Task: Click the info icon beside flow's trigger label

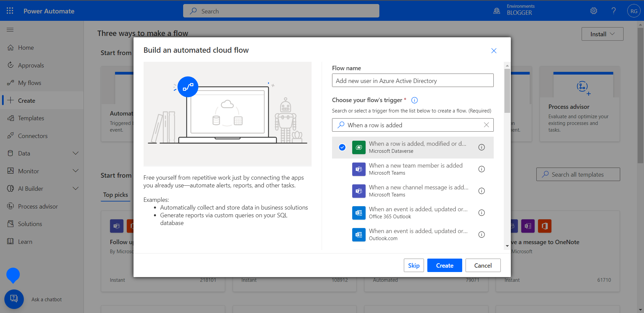Action: (x=415, y=100)
